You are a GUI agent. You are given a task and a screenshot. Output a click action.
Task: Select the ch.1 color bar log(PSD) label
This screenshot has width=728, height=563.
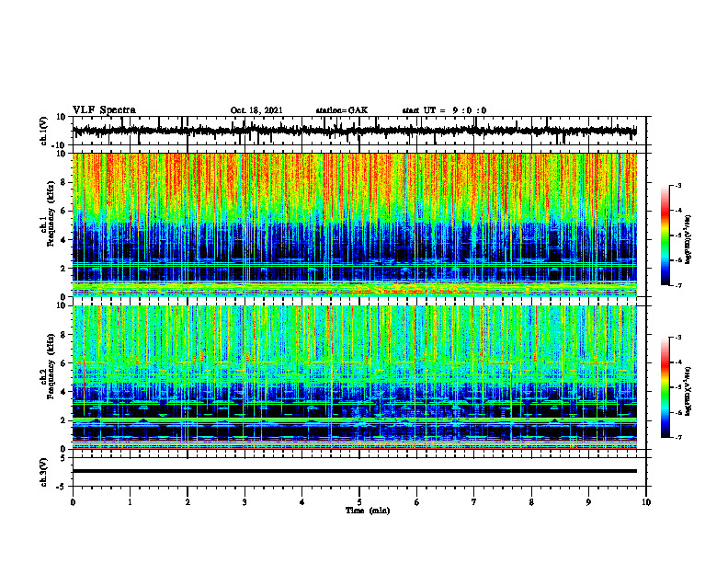(x=688, y=239)
